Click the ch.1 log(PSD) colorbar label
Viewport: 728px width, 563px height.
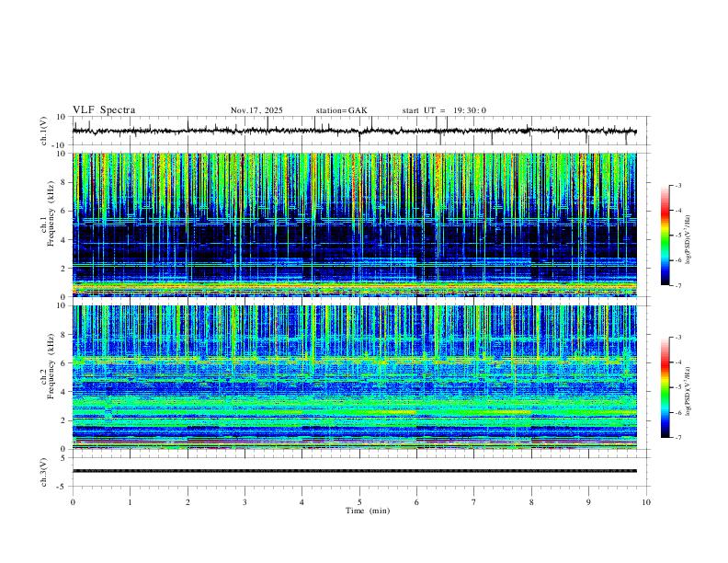[688, 240]
